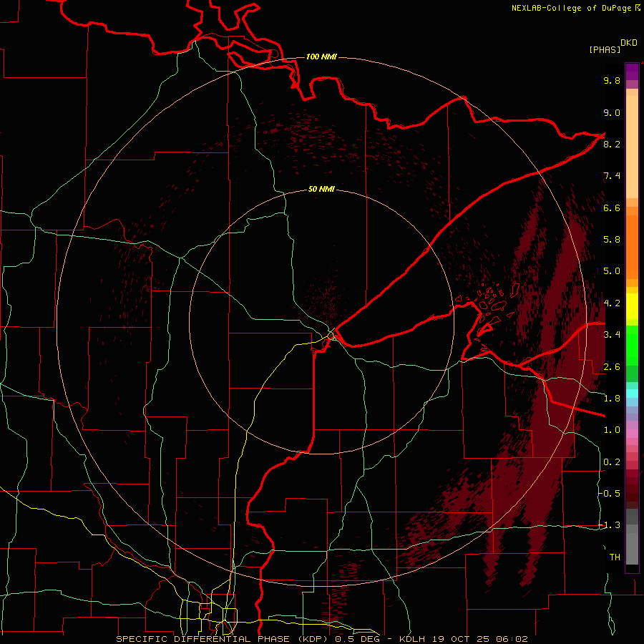Click the 2.6 legend value
This screenshot has width=644, height=644.
(x=612, y=366)
